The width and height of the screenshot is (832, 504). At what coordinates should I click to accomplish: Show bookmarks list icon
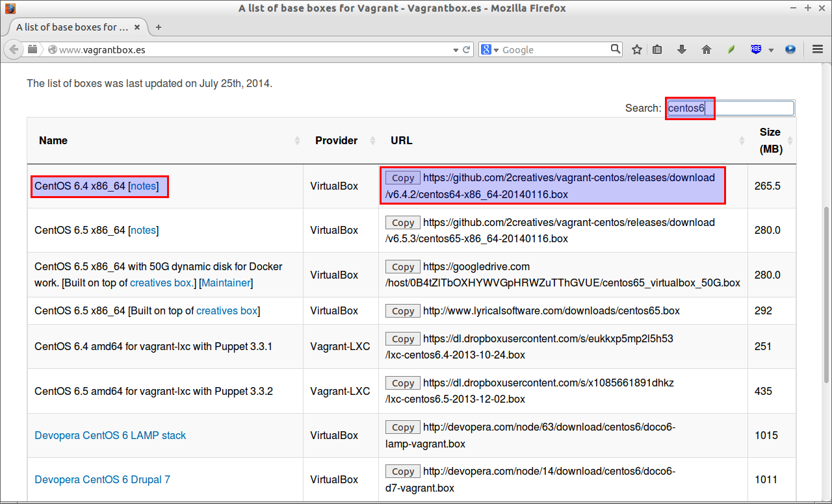click(x=657, y=49)
